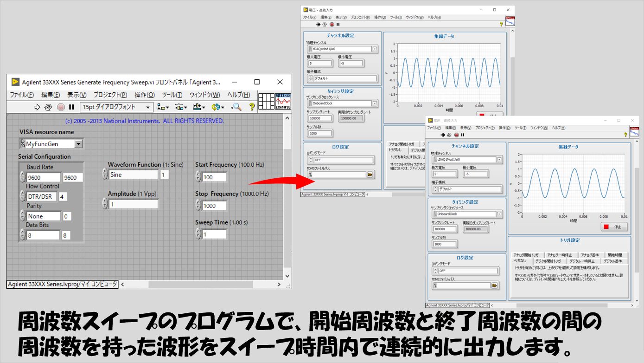The width and height of the screenshot is (644, 363).
Task: Click Run Continuously in the front voltage window
Action: point(449,135)
